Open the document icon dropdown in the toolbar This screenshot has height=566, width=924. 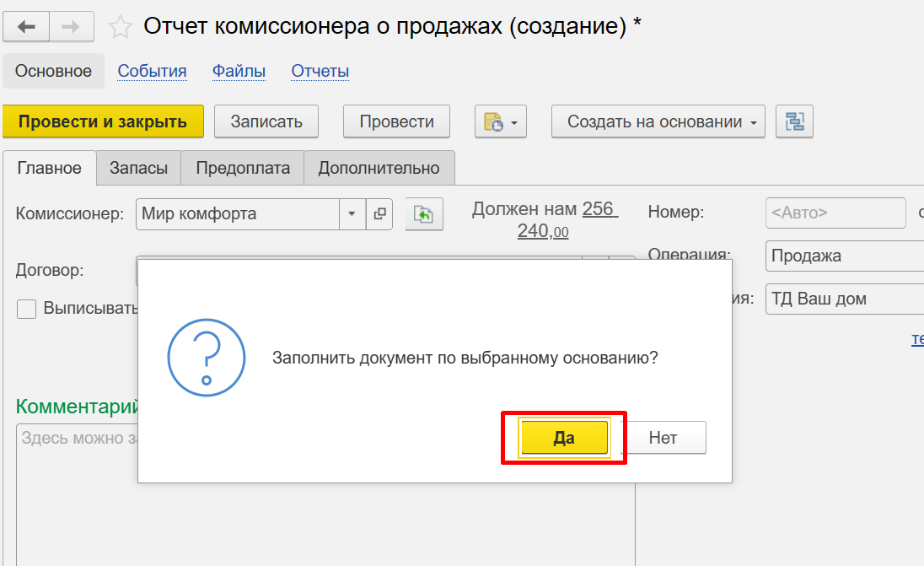501,121
